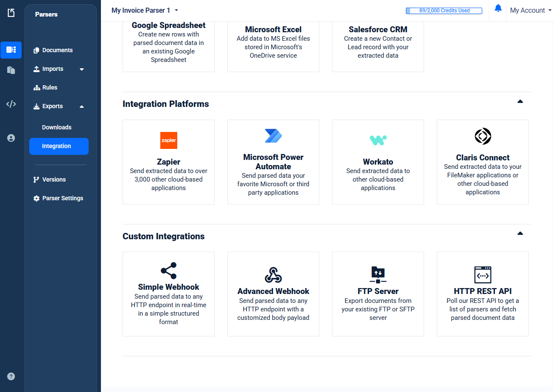The image size is (553, 392).
Task: Go to Downloads under Exports
Action: pos(56,127)
